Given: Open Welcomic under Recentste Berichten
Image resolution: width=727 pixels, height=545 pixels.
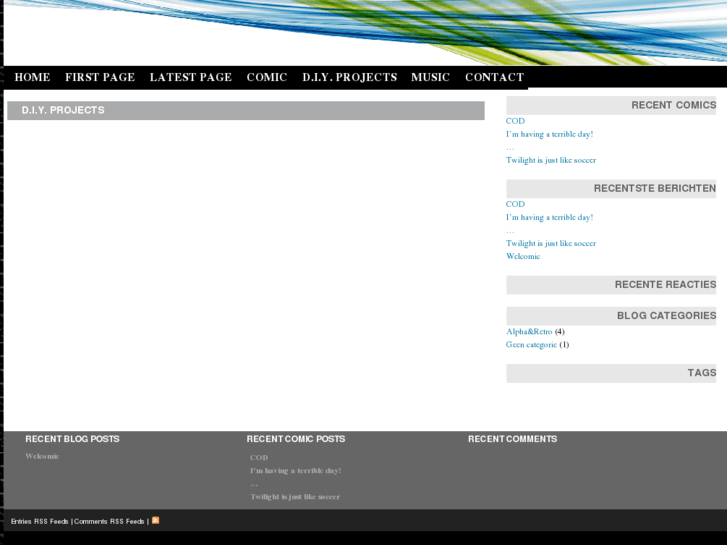Looking at the screenshot, I should 523,256.
